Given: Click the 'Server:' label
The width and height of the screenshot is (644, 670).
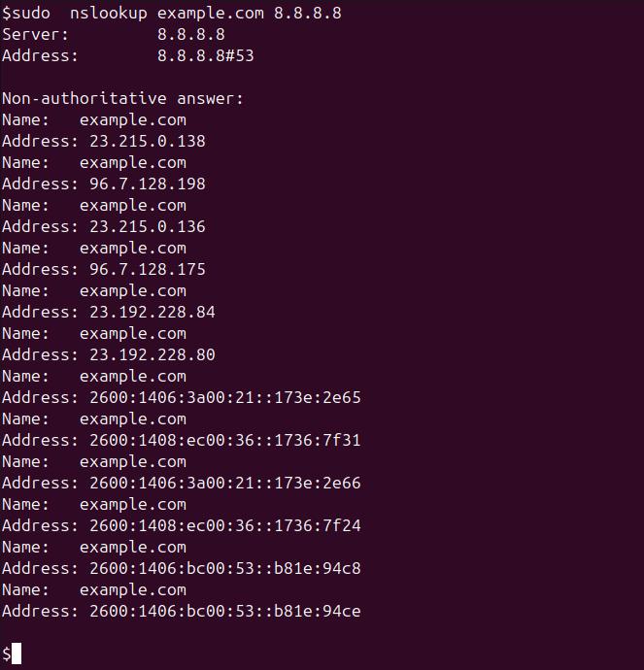Looking at the screenshot, I should tap(35, 35).
